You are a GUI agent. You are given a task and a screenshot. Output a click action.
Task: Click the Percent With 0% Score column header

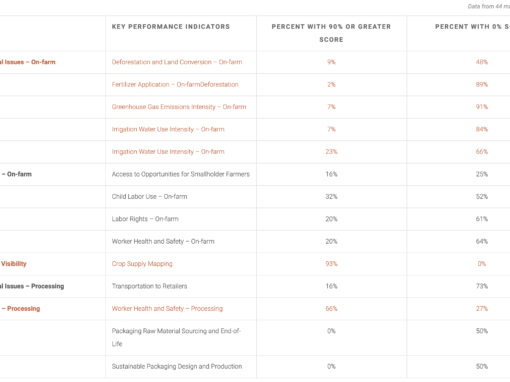(x=472, y=27)
